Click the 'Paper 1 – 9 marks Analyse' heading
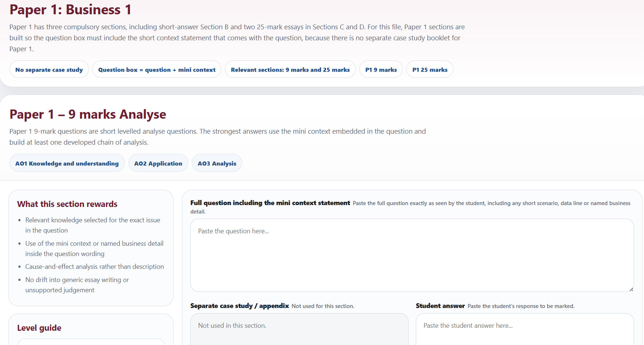 88,114
